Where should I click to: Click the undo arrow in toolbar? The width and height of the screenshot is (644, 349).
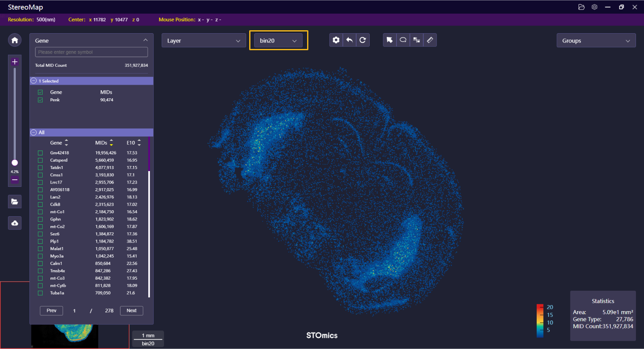[349, 40]
